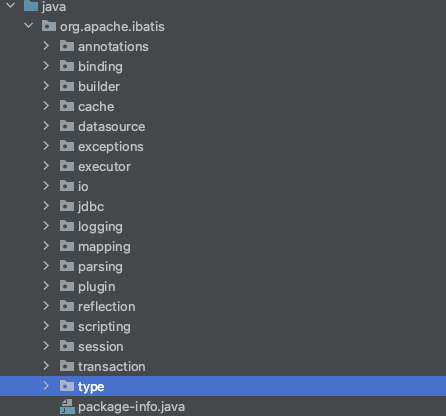The width and height of the screenshot is (446, 416).
Task: Expand the executor package arrow
Action: point(46,166)
